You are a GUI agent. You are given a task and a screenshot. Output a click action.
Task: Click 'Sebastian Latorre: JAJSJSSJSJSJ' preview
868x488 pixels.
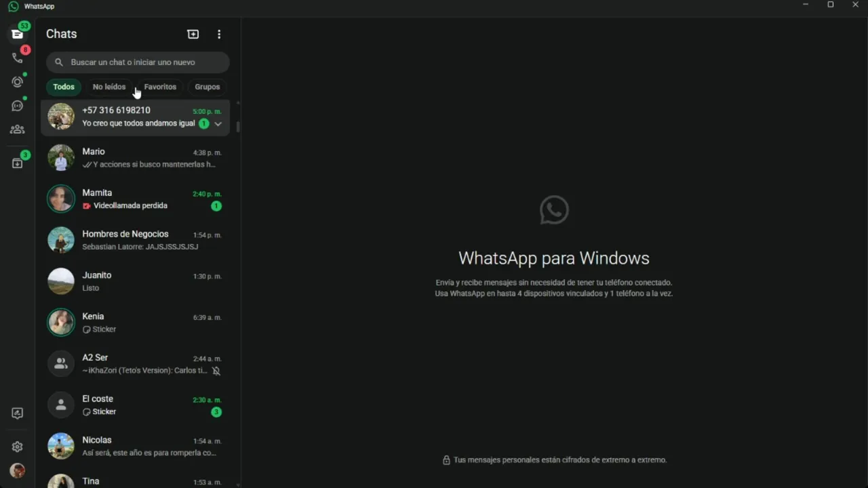point(140,247)
